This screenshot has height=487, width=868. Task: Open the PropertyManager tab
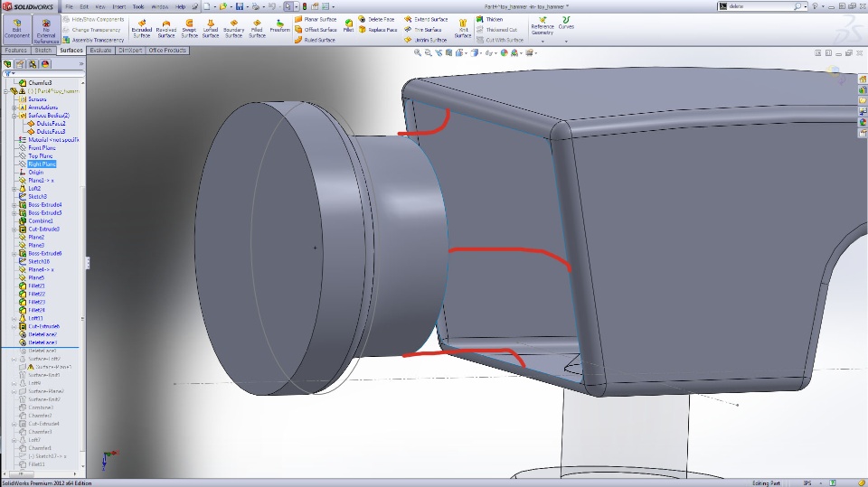point(21,64)
